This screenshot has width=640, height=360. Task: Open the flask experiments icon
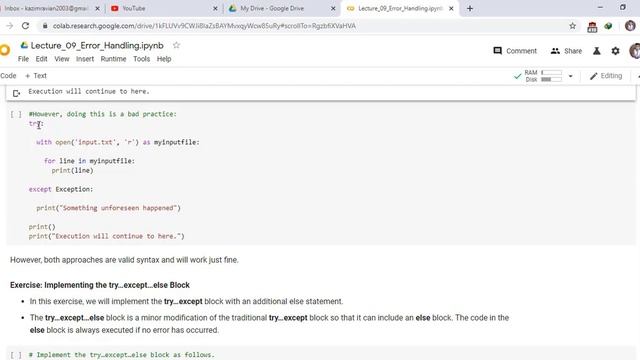pyautogui.click(x=596, y=51)
